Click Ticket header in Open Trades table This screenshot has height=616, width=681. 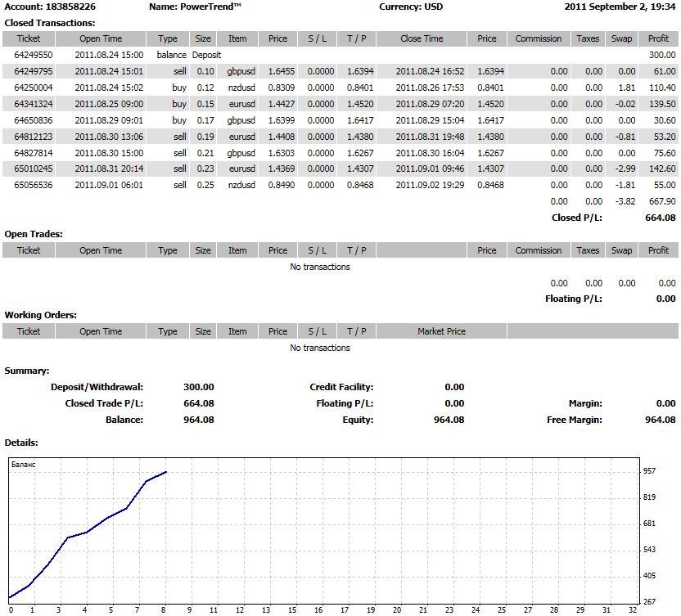point(29,250)
